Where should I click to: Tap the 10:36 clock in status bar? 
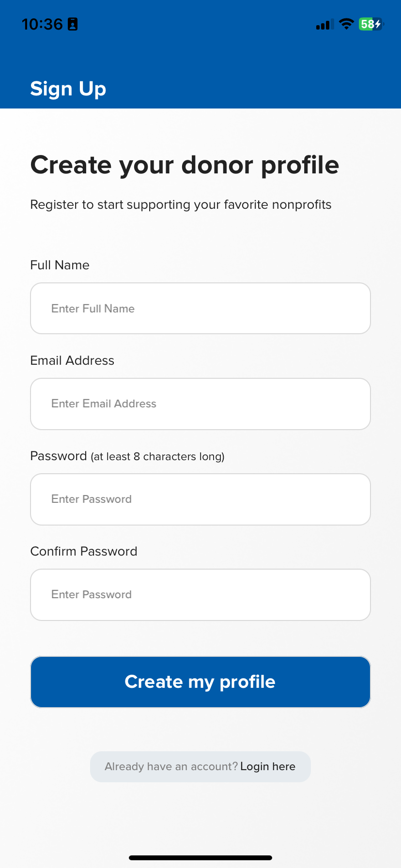point(42,24)
